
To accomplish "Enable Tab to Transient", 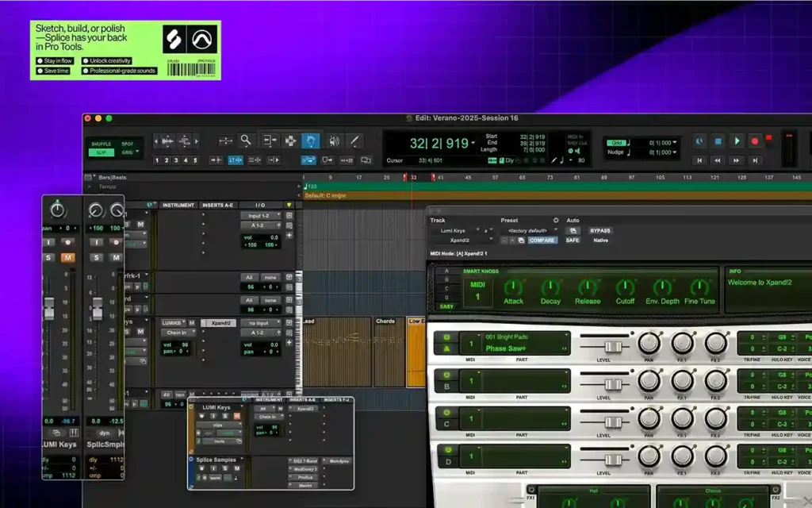I will click(216, 160).
